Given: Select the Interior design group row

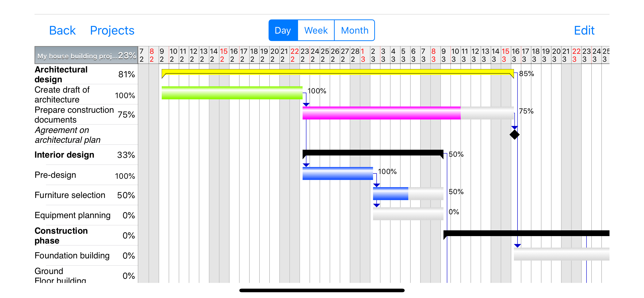Looking at the screenshot, I should [85, 155].
